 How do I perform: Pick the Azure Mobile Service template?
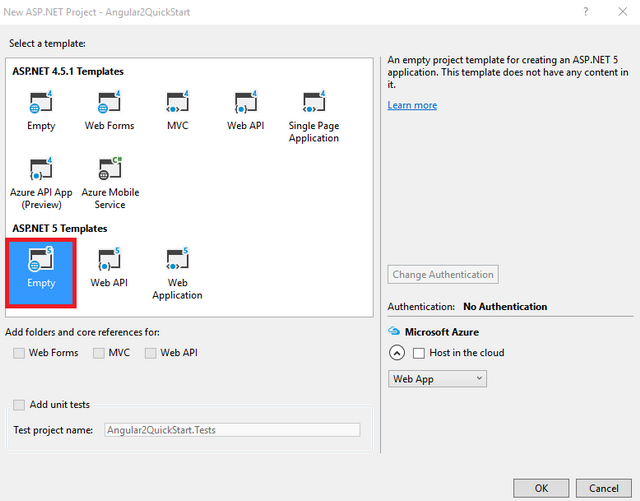coord(110,183)
